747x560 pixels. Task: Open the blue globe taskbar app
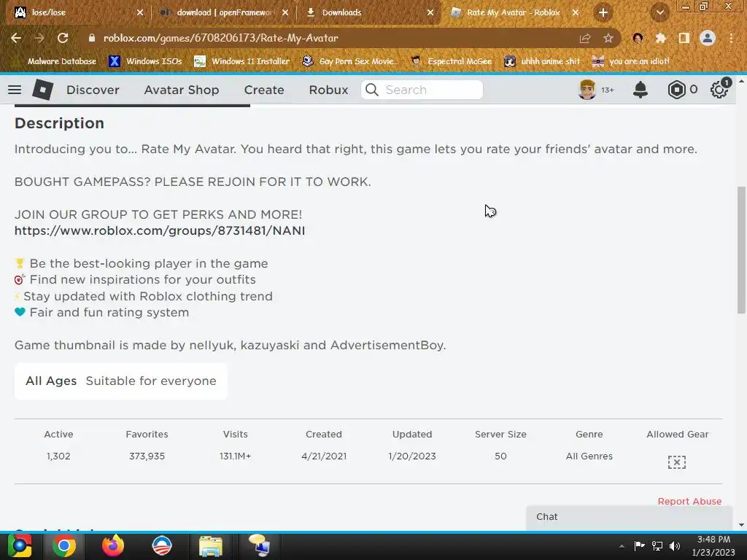[161, 545]
